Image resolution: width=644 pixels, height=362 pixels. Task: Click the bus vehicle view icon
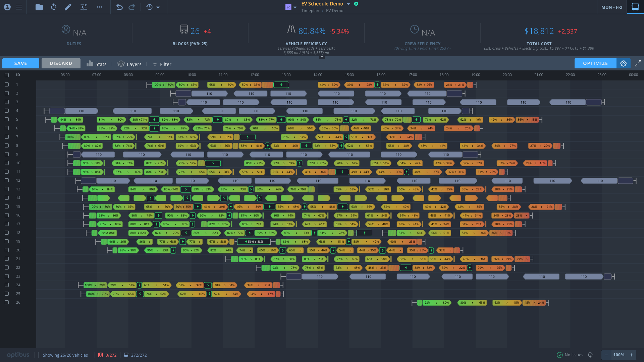pos(635,7)
